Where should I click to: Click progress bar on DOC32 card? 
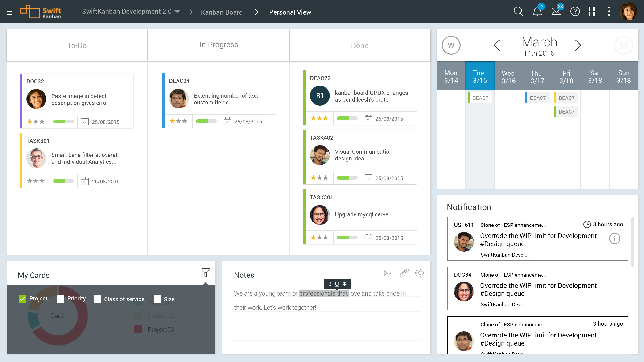point(63,122)
